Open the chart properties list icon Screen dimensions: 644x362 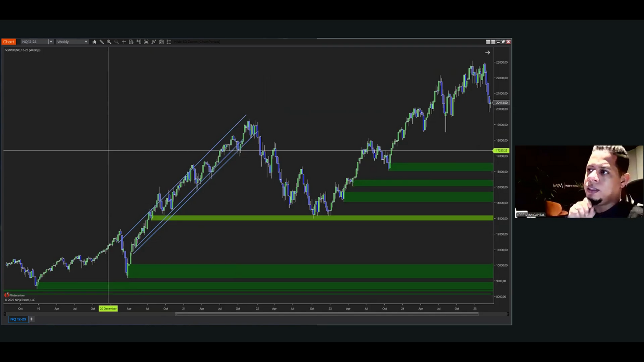(x=169, y=42)
